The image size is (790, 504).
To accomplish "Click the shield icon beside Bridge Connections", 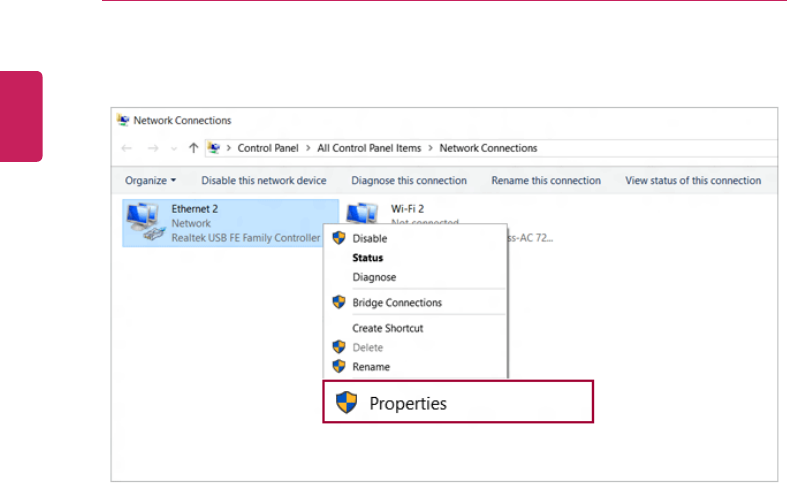I will pyautogui.click(x=339, y=302).
